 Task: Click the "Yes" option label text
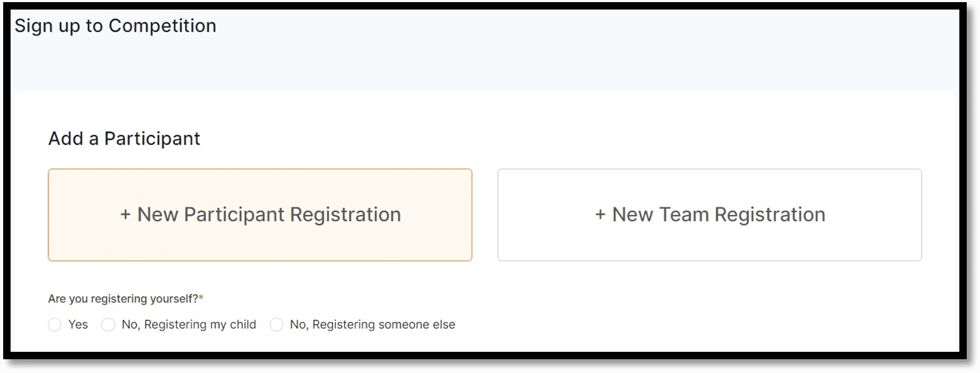click(x=78, y=325)
